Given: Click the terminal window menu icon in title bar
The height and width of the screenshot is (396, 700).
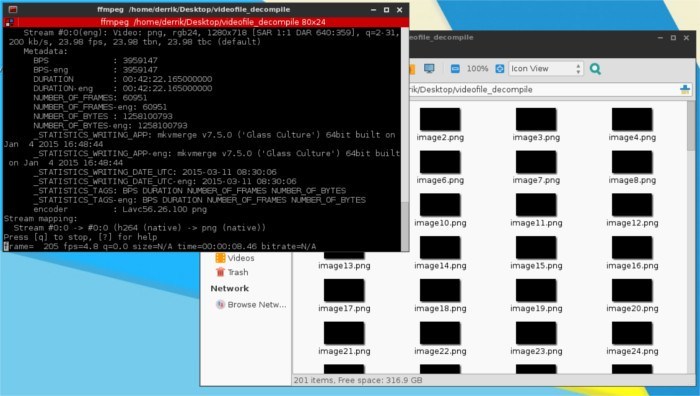Looking at the screenshot, I should pyautogui.click(x=13, y=9).
